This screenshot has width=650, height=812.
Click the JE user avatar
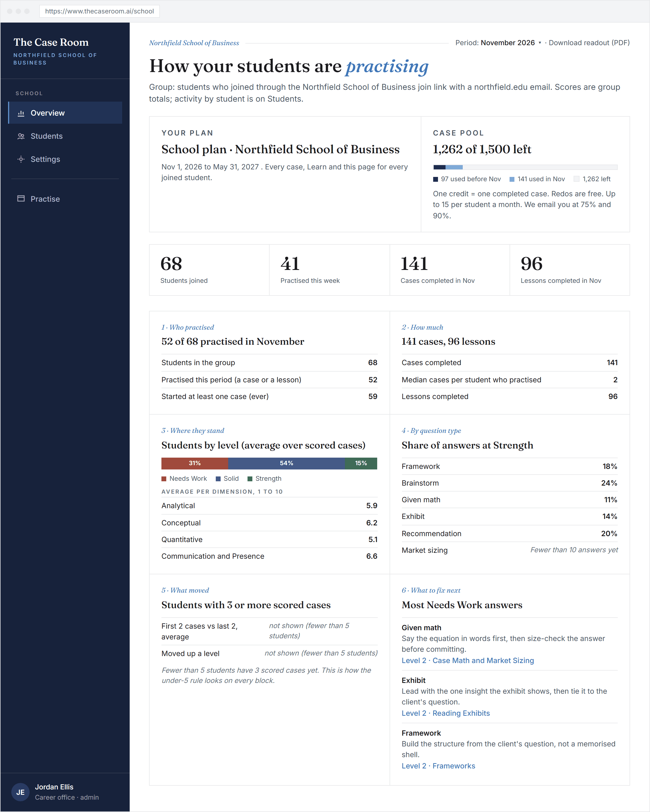[x=20, y=792]
